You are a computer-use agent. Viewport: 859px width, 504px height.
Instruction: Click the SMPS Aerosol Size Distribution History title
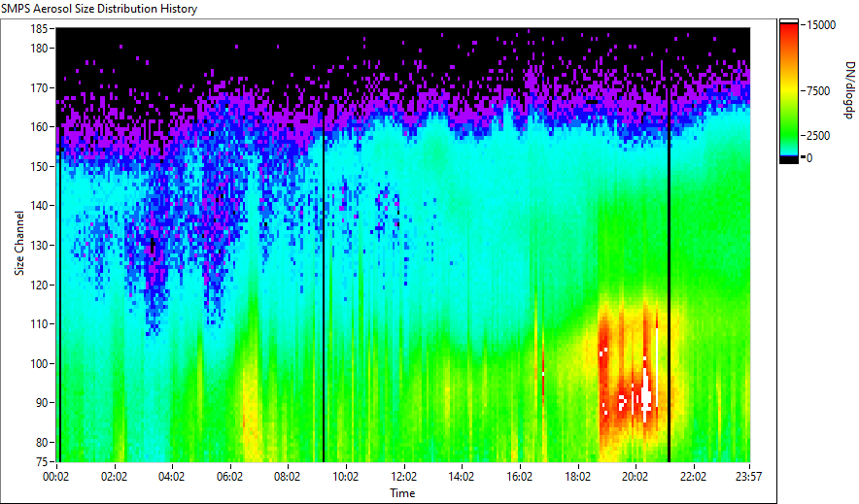(99, 9)
